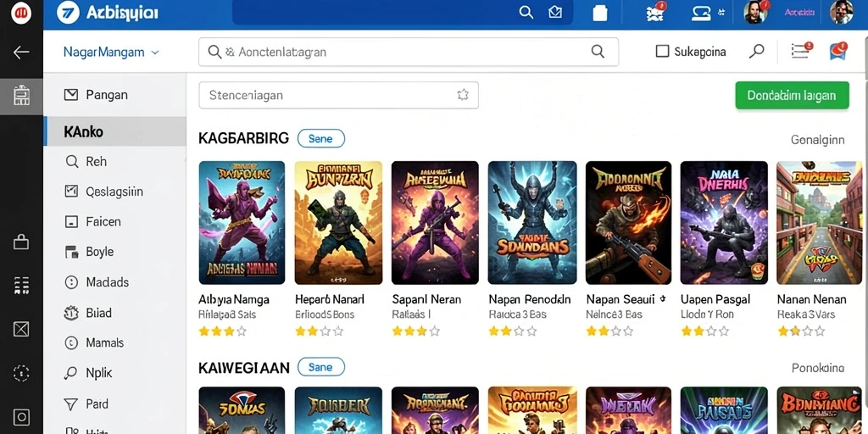
Task: Click the KAIWEGIAAN section heading
Action: coord(243,367)
